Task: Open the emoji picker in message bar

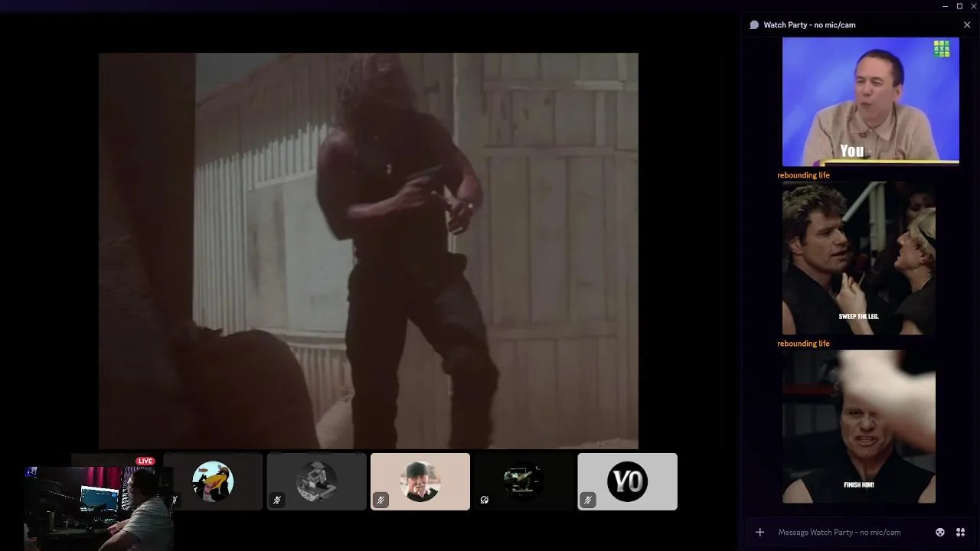Action: pos(940,532)
